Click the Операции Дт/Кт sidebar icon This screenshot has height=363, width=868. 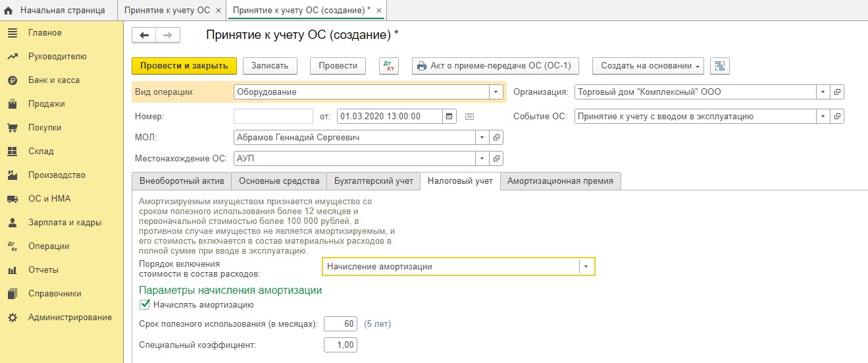click(x=12, y=246)
